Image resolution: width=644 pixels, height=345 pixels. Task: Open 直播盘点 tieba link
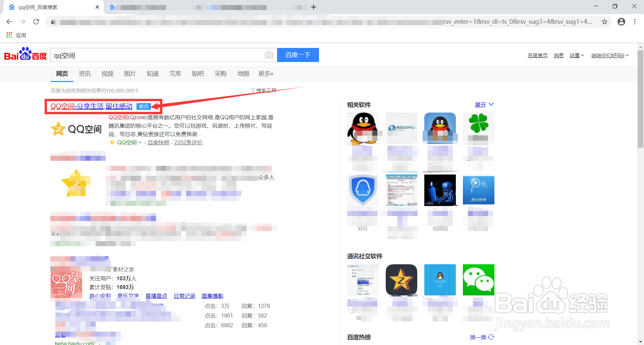156,296
